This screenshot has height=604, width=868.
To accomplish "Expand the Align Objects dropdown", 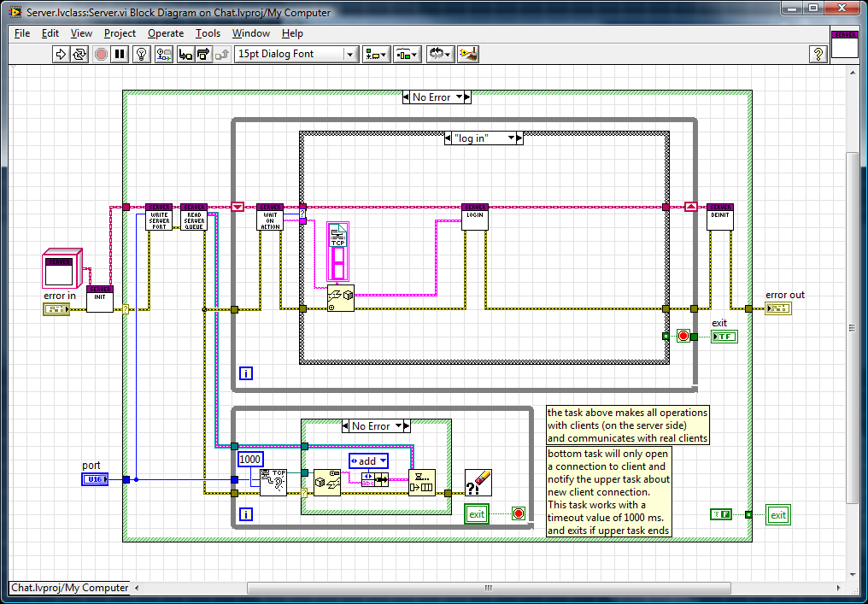I will point(375,54).
